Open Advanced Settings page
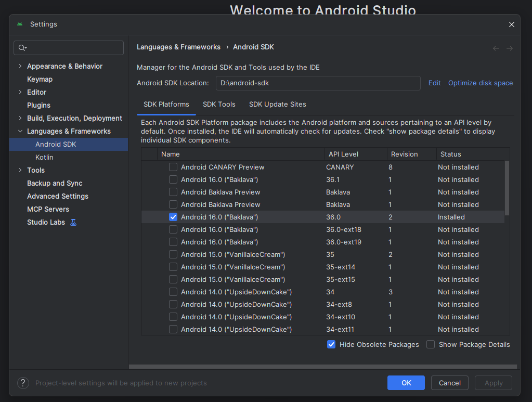Viewport: 532px width, 402px height. (x=58, y=196)
